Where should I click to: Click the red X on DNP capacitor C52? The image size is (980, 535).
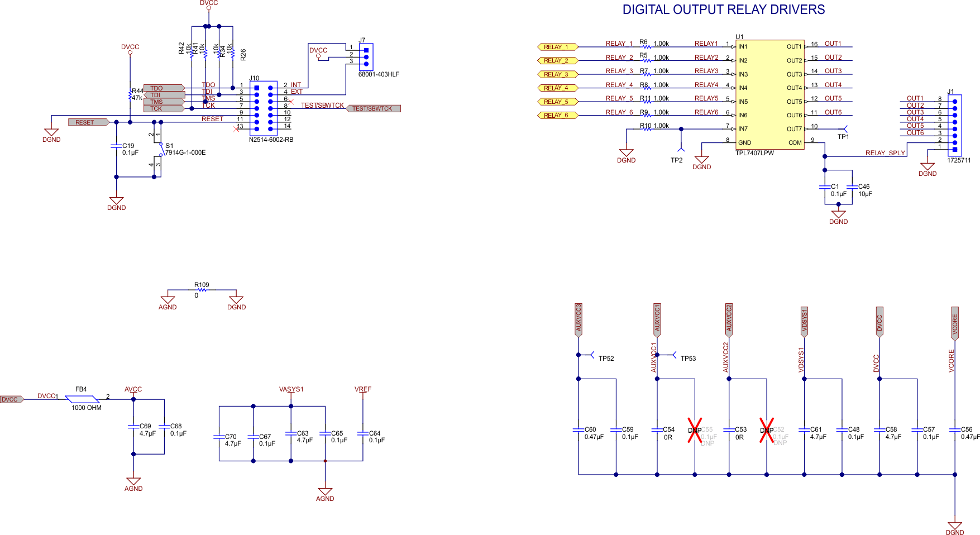coord(767,431)
